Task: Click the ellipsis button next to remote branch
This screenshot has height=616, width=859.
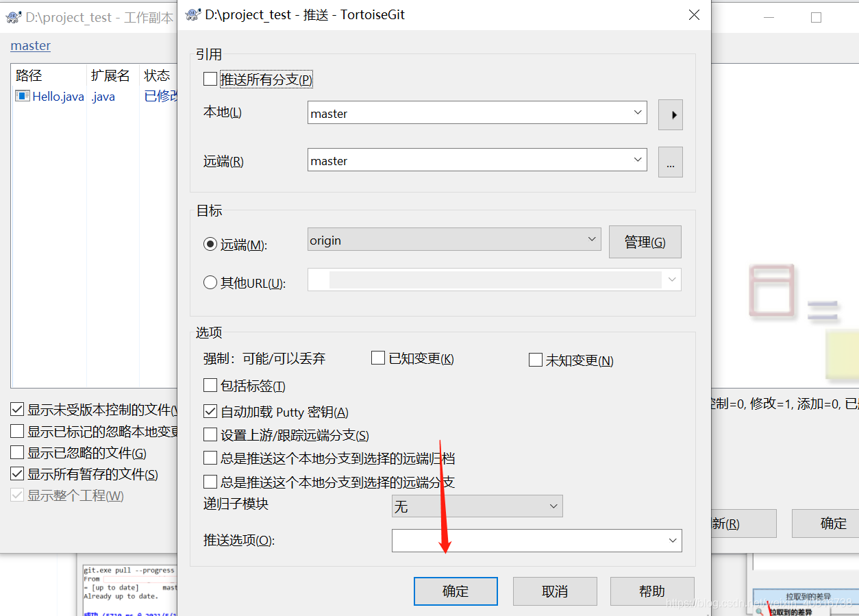Action: pos(671,162)
